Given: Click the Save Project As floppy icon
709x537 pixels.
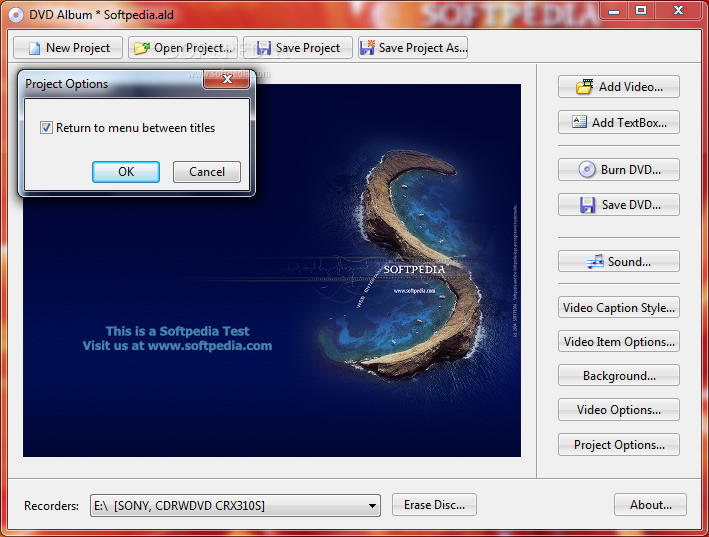Looking at the screenshot, I should [x=367, y=47].
